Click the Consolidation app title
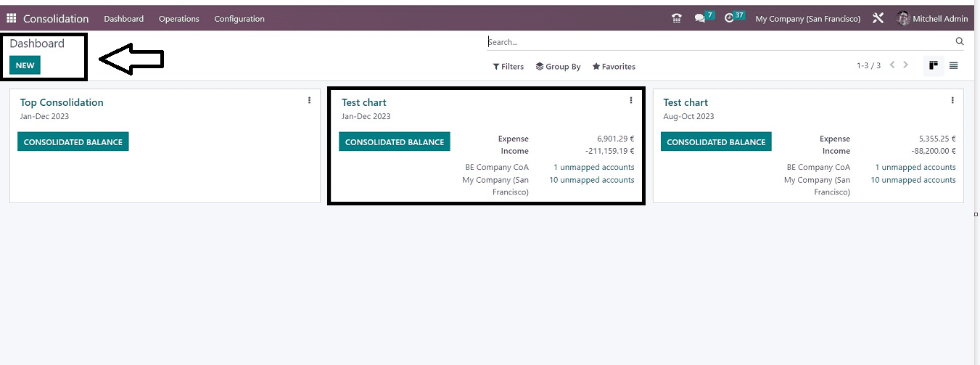Screen dimensions: 980x365 [56, 18]
